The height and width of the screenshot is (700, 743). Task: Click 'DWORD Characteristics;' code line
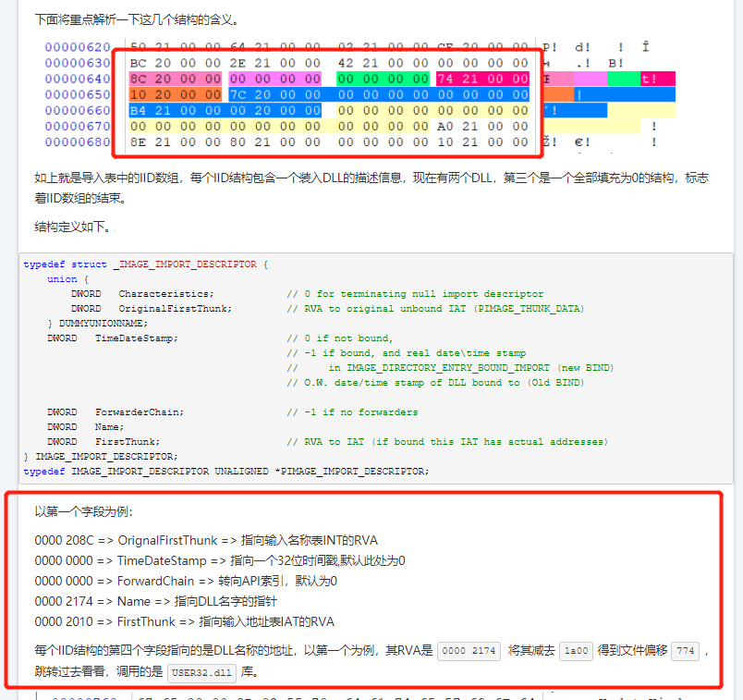(142, 293)
